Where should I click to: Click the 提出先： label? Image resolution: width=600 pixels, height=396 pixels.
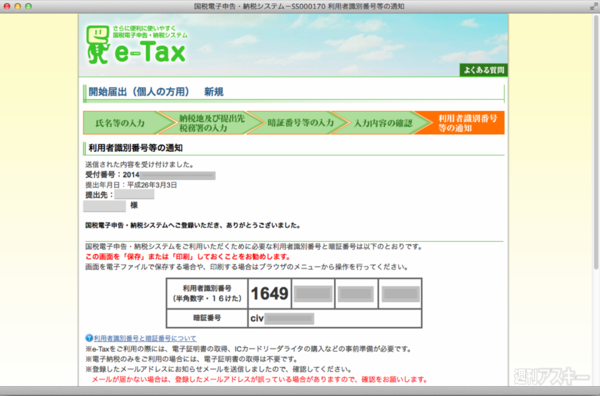pos(99,195)
